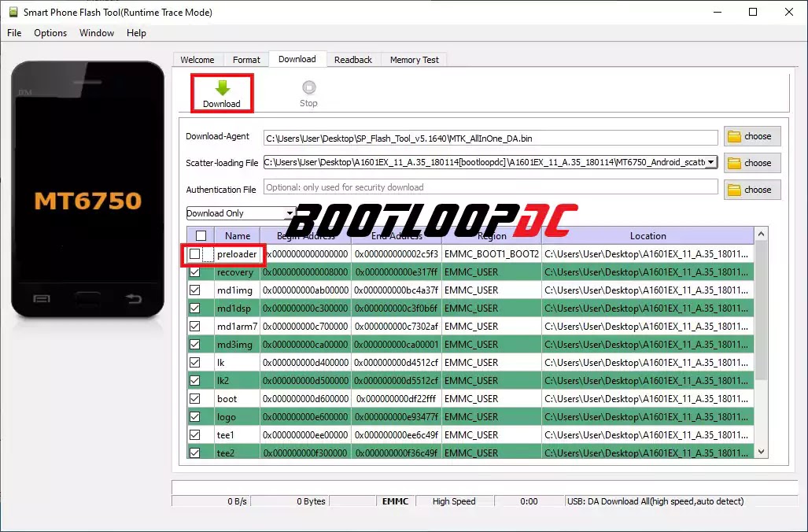Screen dimensions: 808x532
Task: Select the preloader name cell
Action: [x=237, y=253]
